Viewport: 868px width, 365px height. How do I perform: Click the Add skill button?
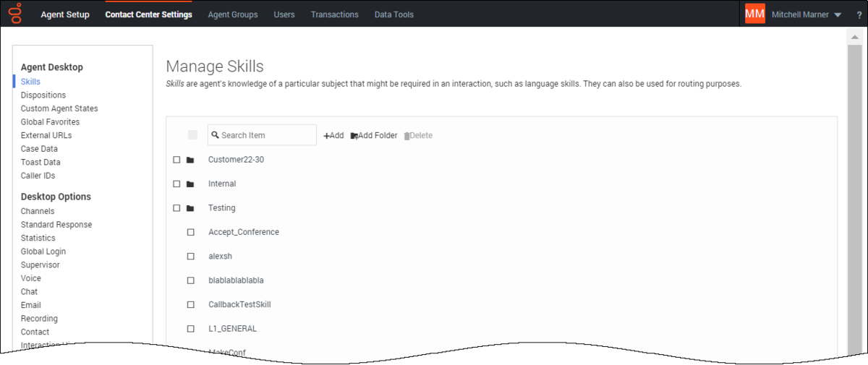pos(333,135)
